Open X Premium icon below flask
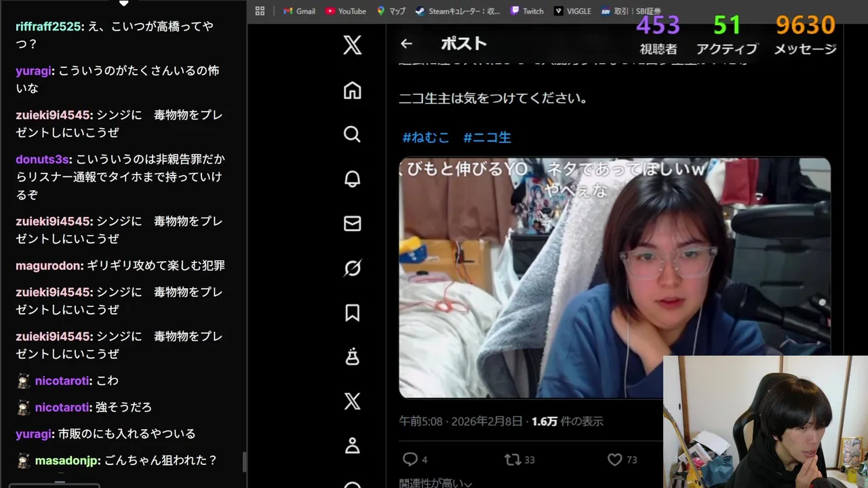 click(x=352, y=401)
